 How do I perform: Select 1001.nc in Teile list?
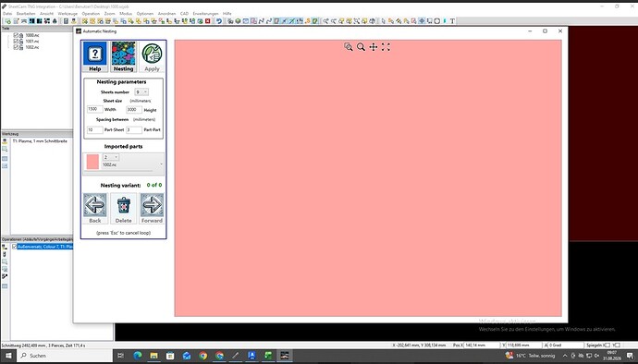click(32, 41)
